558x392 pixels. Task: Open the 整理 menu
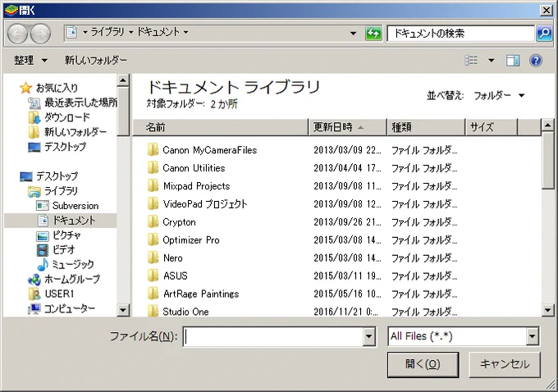pyautogui.click(x=30, y=60)
